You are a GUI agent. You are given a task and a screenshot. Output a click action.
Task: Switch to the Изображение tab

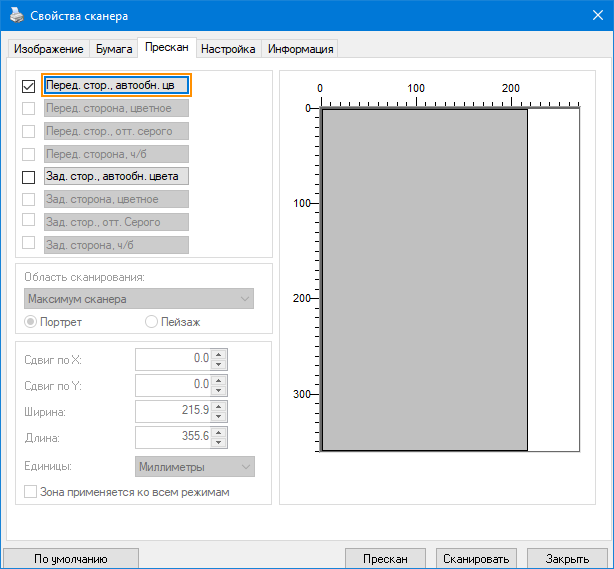(x=49, y=49)
